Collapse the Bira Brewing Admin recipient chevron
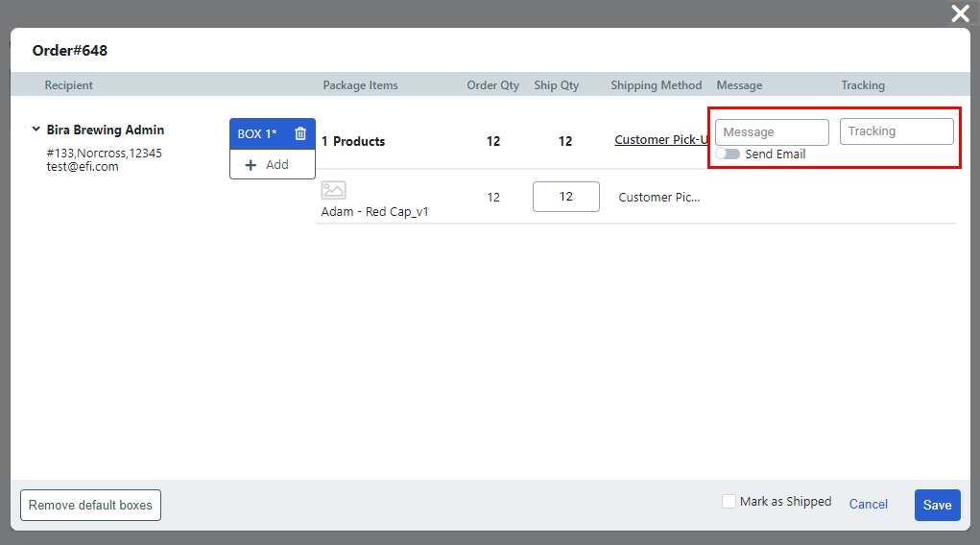Screen dimensions: 980x545 coord(36,130)
